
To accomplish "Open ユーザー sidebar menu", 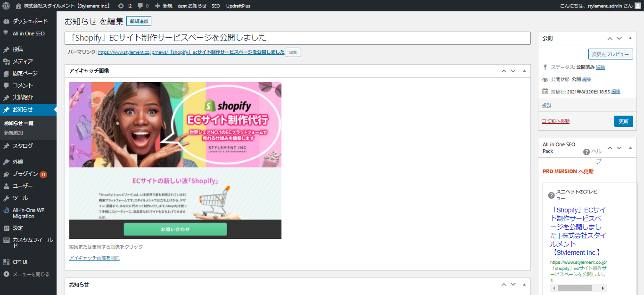I will tap(28, 186).
